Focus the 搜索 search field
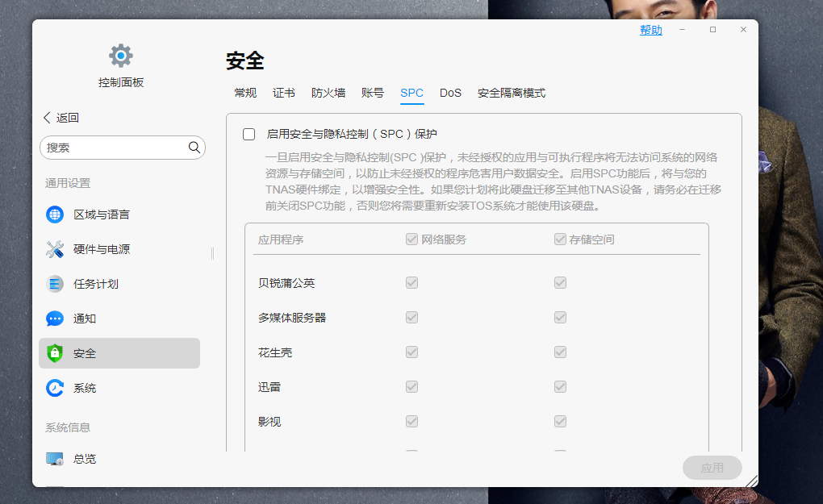 click(123, 148)
